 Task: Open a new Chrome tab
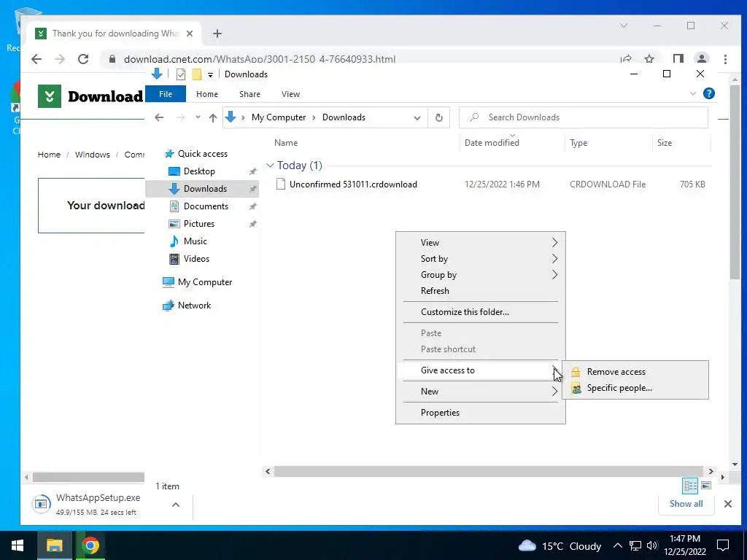pyautogui.click(x=217, y=34)
